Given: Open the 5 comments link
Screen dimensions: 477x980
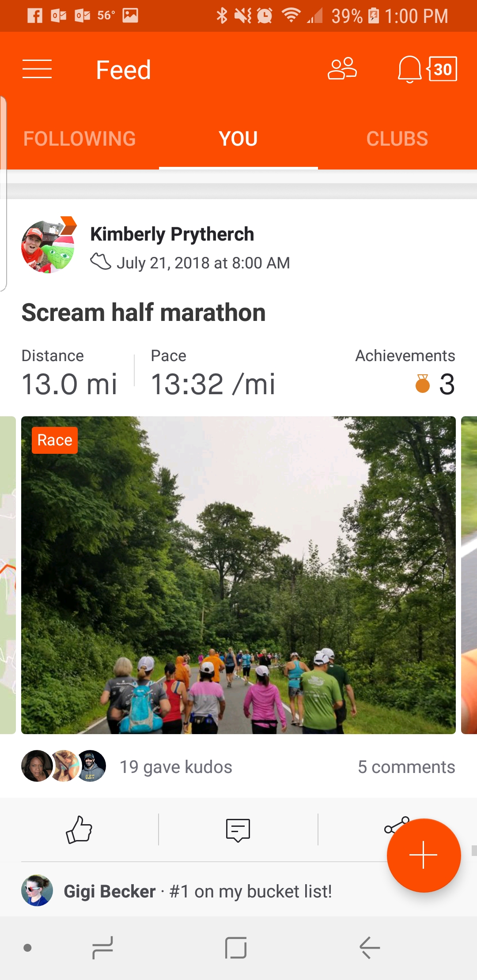Looking at the screenshot, I should click(406, 767).
